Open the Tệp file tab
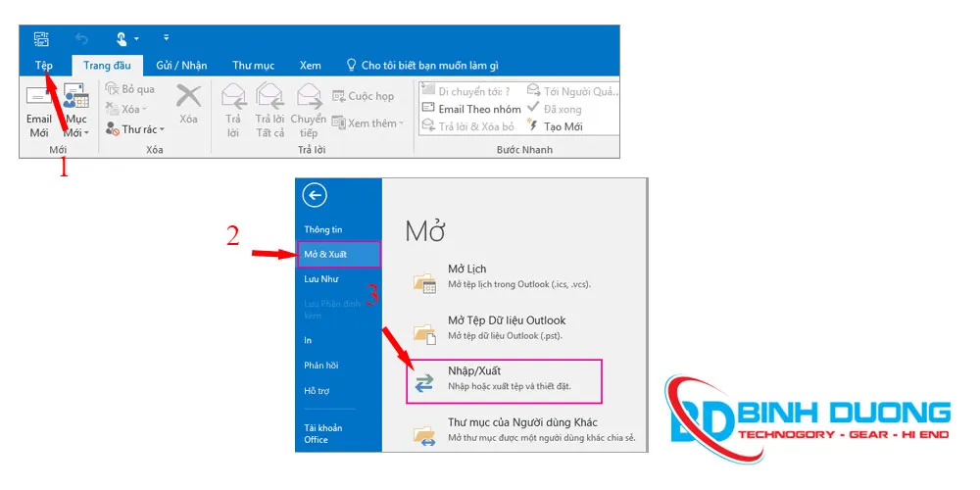 tap(44, 66)
